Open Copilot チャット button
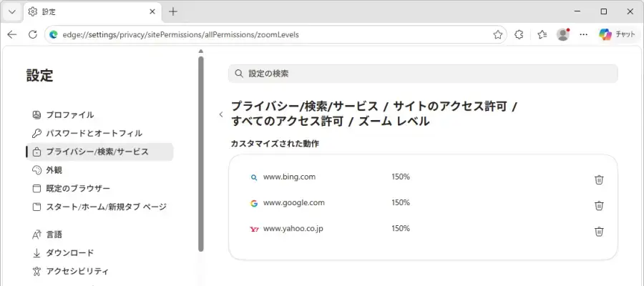 (x=617, y=35)
